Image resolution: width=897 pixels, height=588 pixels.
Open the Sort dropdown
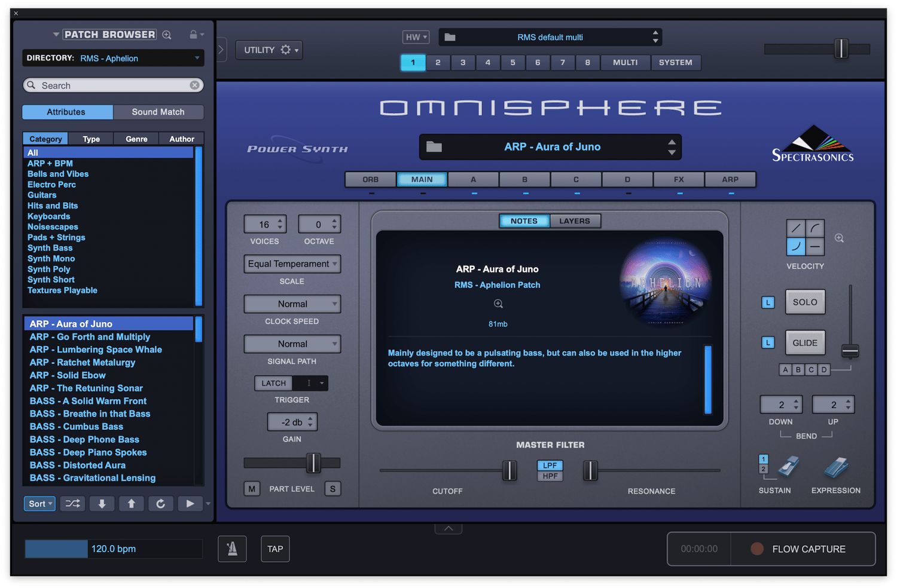click(x=40, y=504)
